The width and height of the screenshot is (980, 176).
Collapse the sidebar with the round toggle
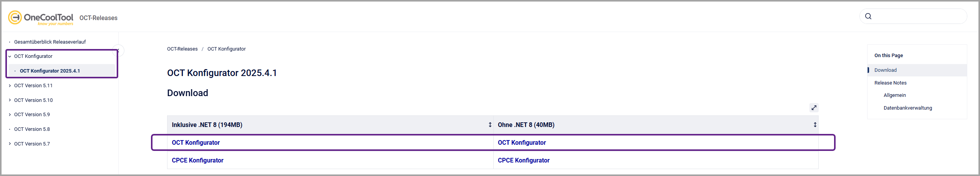(119, 51)
